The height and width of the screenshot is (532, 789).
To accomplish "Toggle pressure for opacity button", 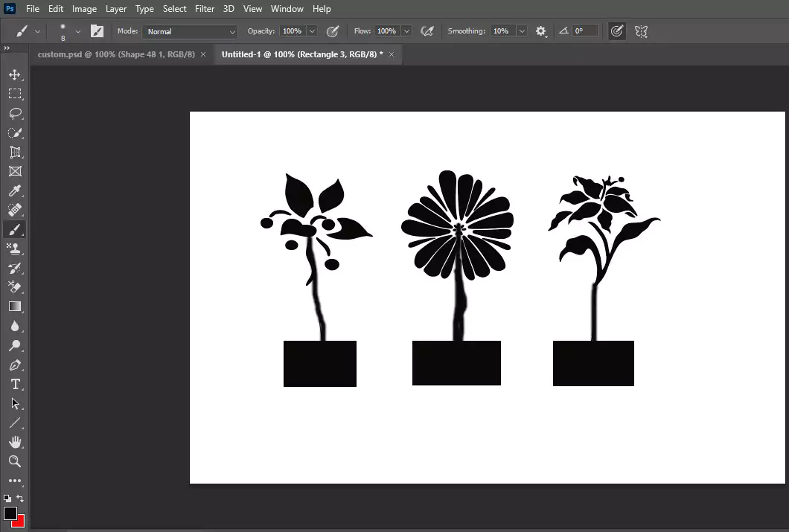I will (x=333, y=31).
